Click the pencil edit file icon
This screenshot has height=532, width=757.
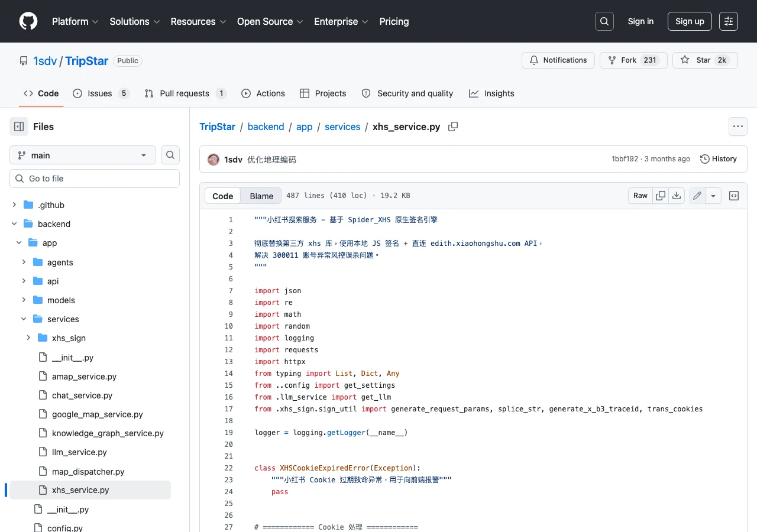697,196
